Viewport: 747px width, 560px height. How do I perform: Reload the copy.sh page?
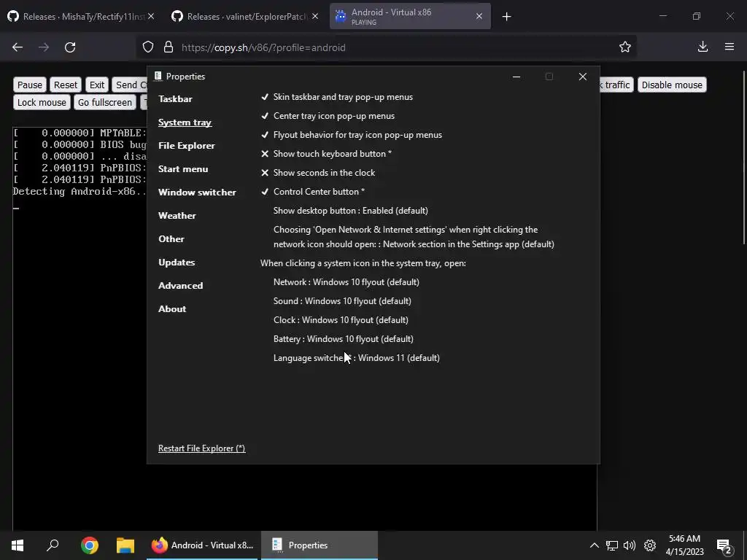pos(70,47)
